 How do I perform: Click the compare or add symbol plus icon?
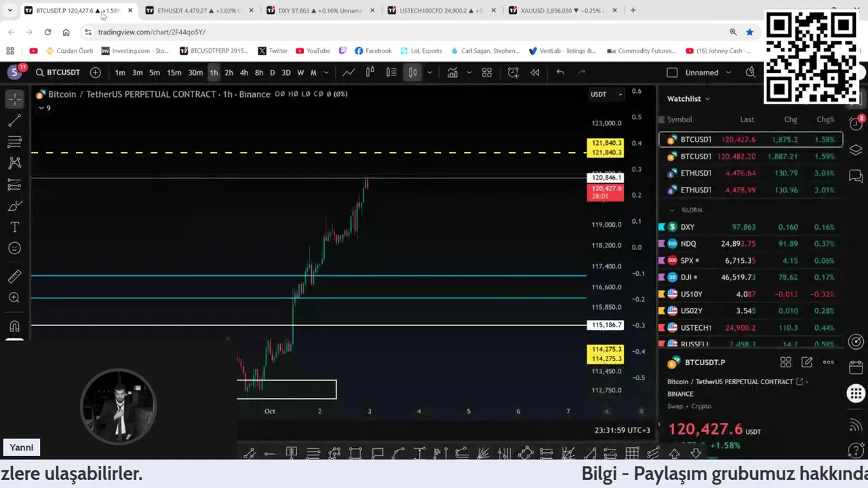(x=95, y=73)
